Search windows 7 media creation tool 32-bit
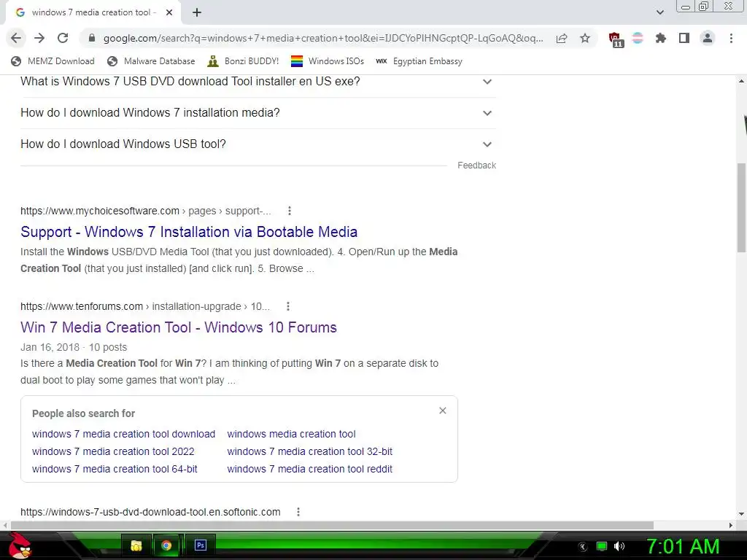 [x=309, y=451]
